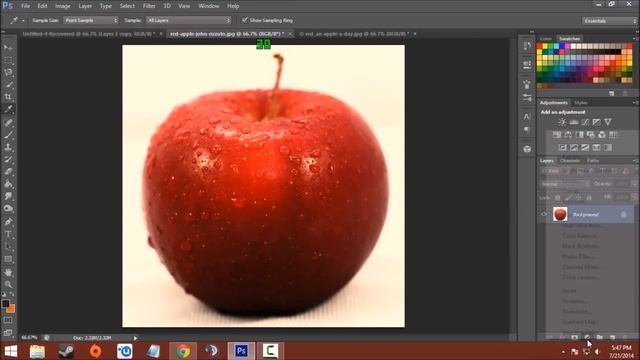Expand the status bar info arrow

point(136,338)
